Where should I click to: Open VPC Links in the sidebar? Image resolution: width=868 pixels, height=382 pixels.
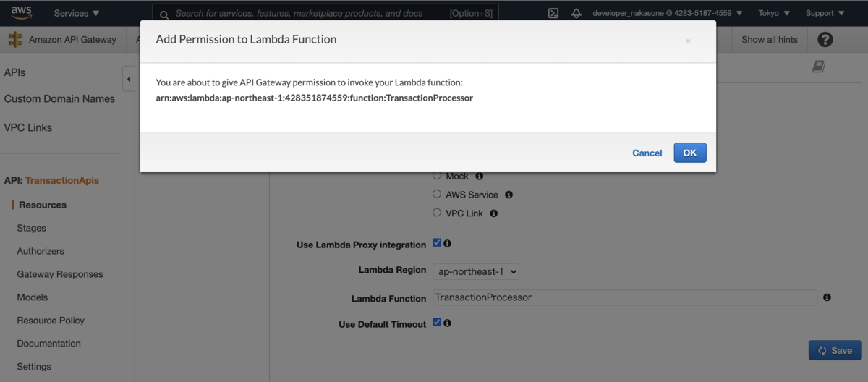(27, 127)
